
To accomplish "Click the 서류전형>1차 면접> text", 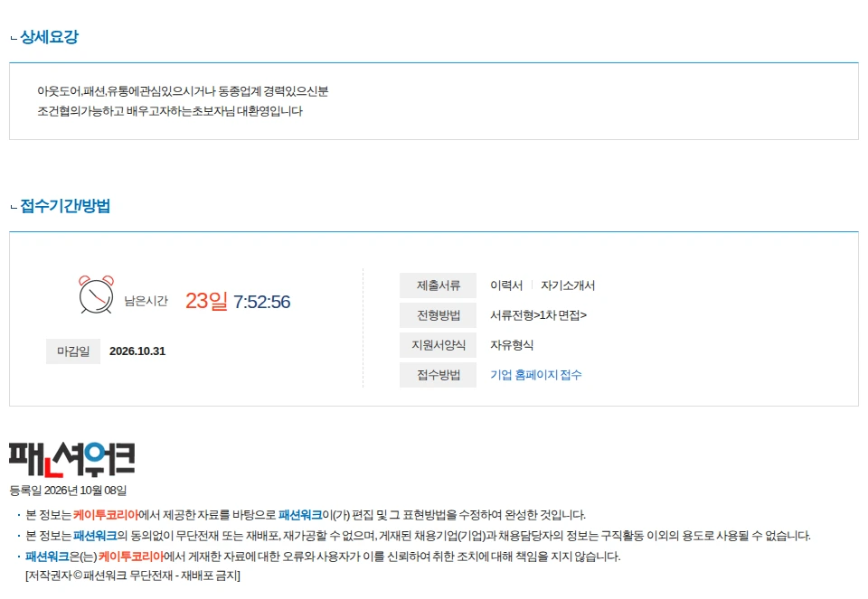I will tap(538, 315).
